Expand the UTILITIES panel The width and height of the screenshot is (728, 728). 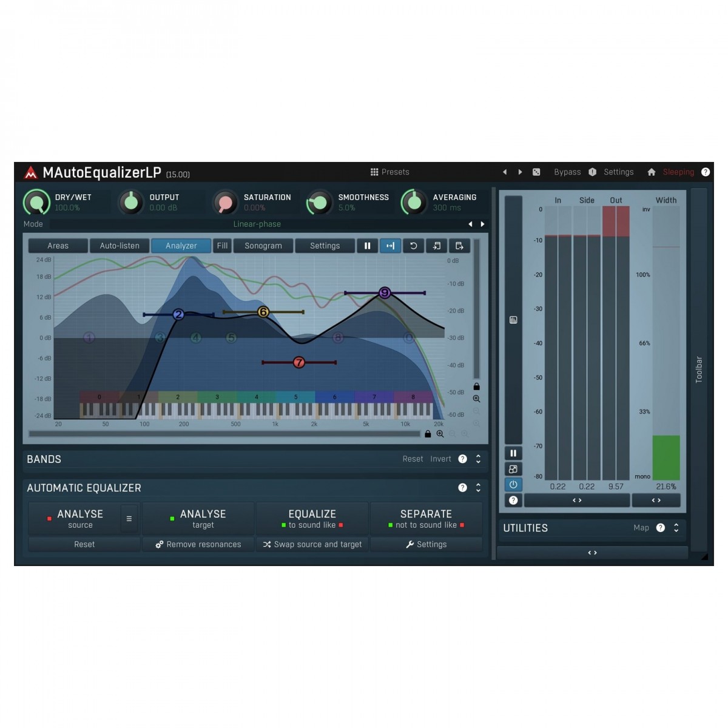676,528
